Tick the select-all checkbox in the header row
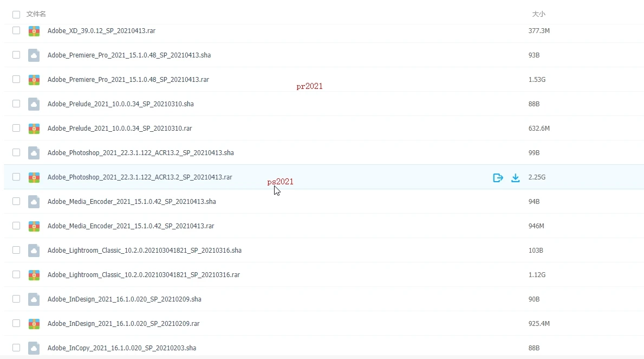 pyautogui.click(x=16, y=15)
